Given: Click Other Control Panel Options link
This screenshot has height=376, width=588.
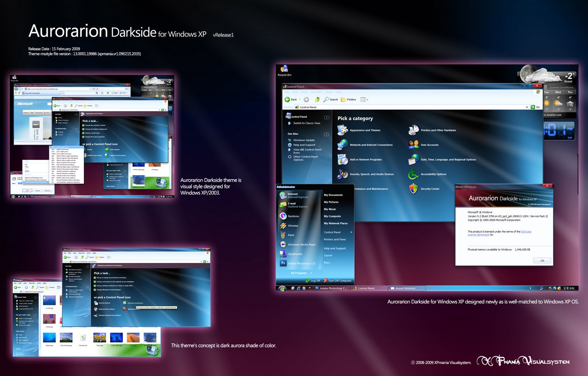Looking at the screenshot, I should click(x=305, y=158).
